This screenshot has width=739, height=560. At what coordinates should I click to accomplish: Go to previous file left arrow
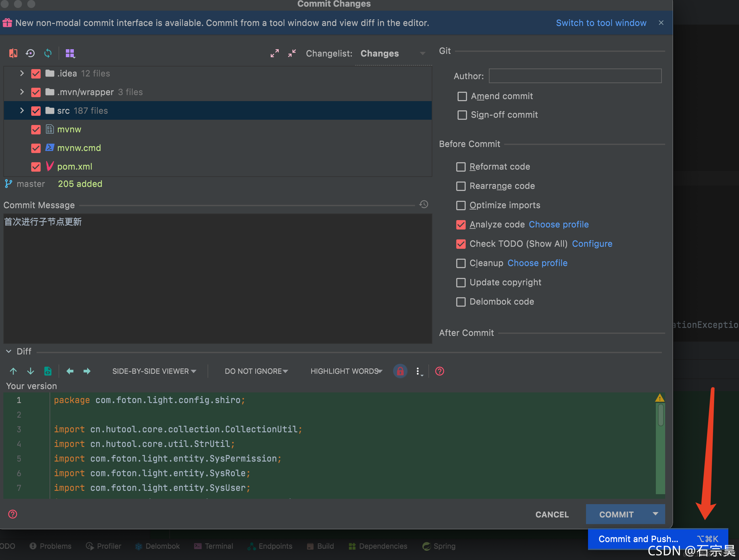70,371
